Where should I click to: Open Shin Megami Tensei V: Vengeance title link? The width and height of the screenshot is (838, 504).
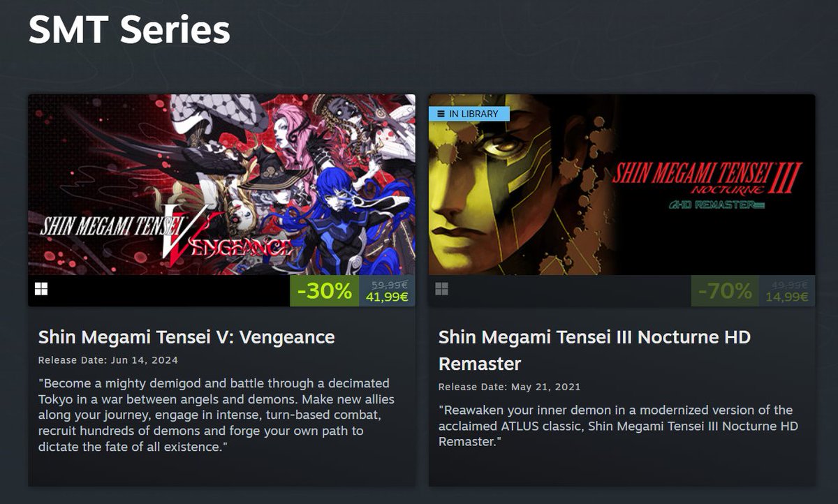pyautogui.click(x=186, y=337)
